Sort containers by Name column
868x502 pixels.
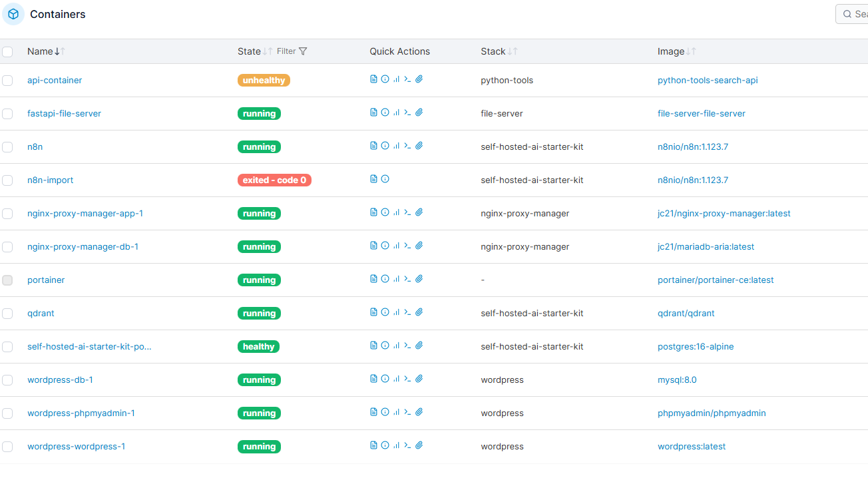[x=46, y=51]
